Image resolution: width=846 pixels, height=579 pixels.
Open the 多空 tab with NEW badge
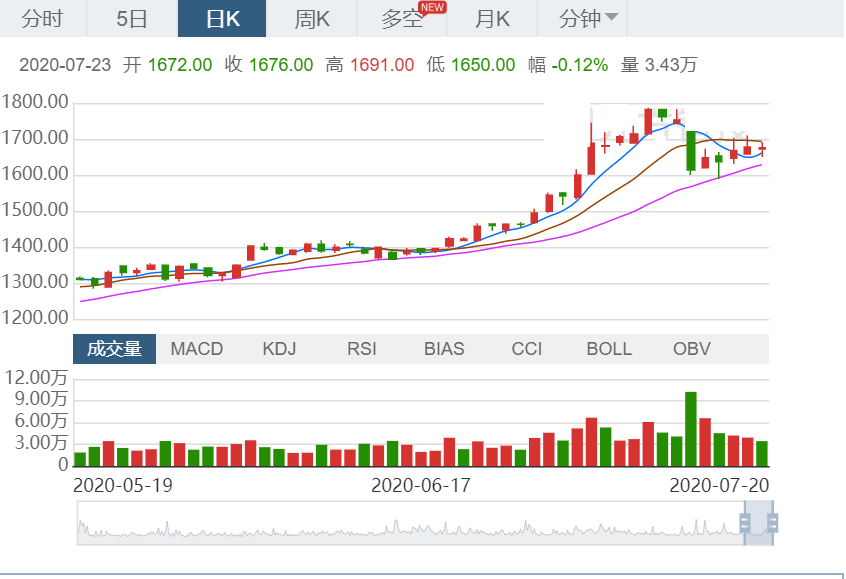[404, 19]
